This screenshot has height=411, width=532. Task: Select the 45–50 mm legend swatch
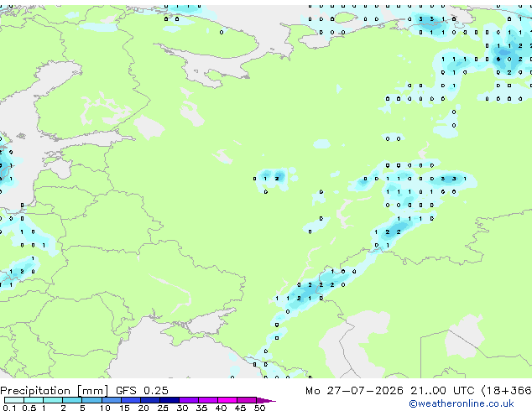pyautogui.click(x=247, y=400)
